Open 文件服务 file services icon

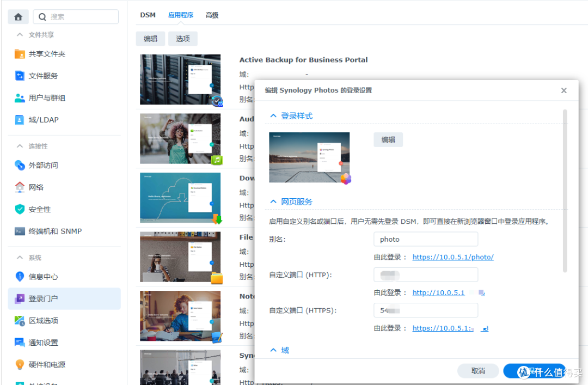[20, 76]
